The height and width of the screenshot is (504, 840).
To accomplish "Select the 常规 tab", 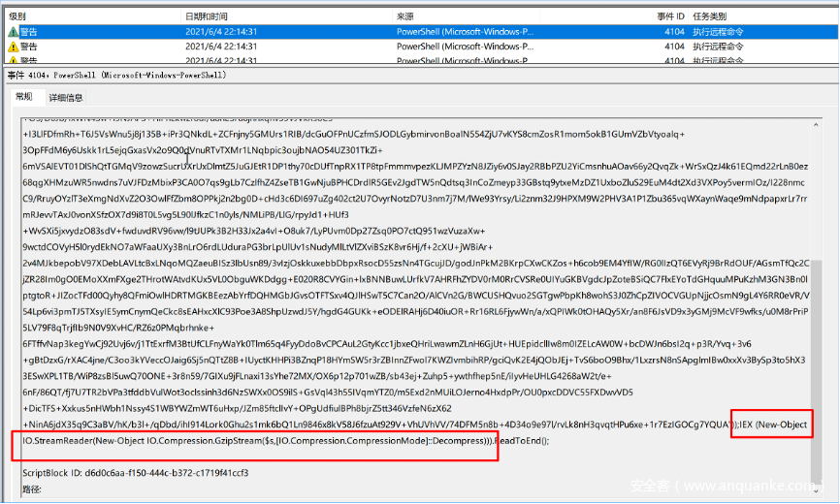I will (23, 98).
